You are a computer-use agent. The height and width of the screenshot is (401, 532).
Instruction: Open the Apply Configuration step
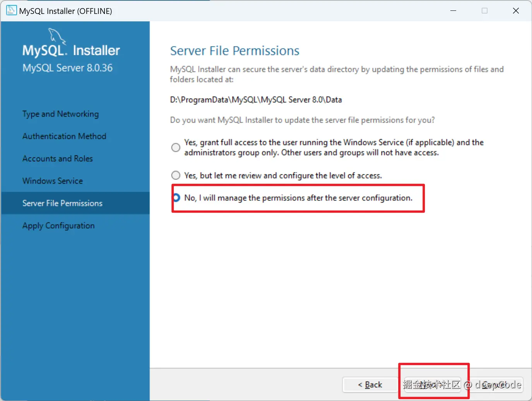58,226
